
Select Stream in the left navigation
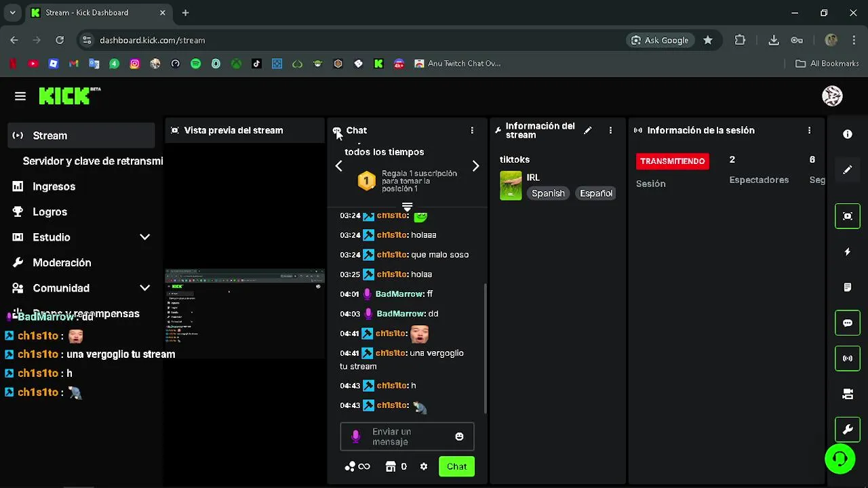(81, 136)
